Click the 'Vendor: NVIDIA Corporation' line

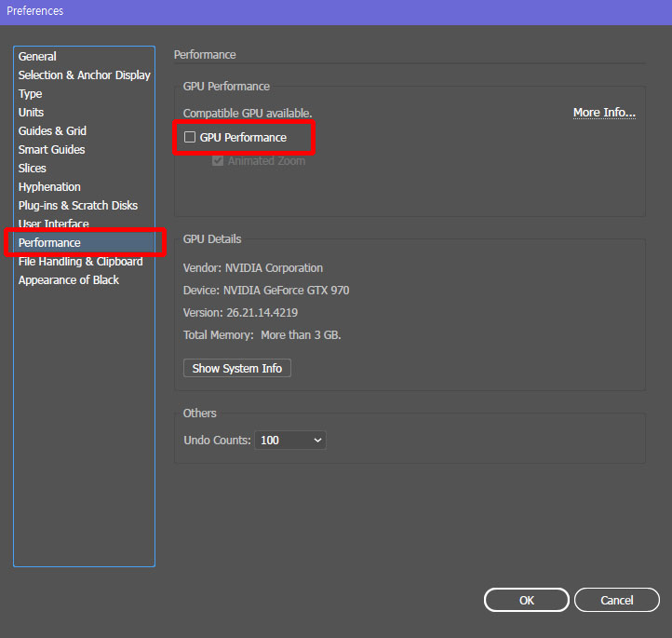[253, 268]
